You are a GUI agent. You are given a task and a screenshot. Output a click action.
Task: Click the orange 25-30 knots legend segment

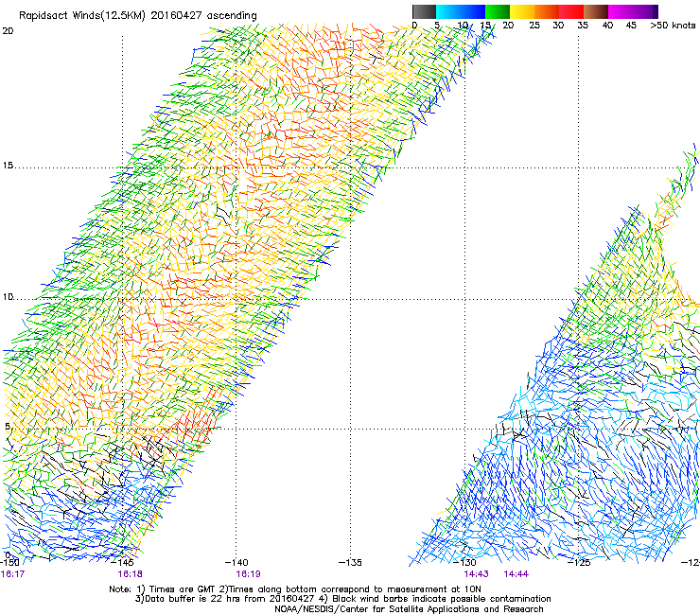(547, 11)
